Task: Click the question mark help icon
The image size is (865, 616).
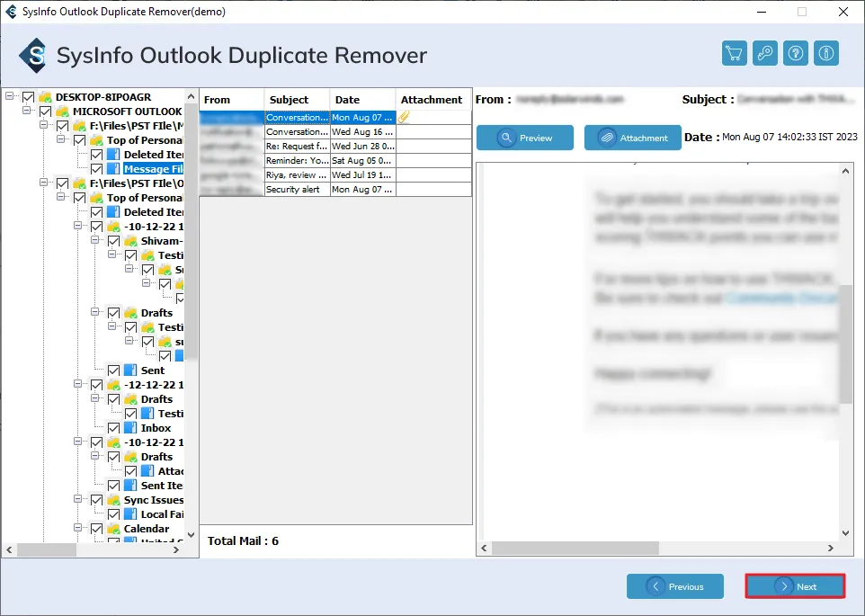Action: click(796, 53)
